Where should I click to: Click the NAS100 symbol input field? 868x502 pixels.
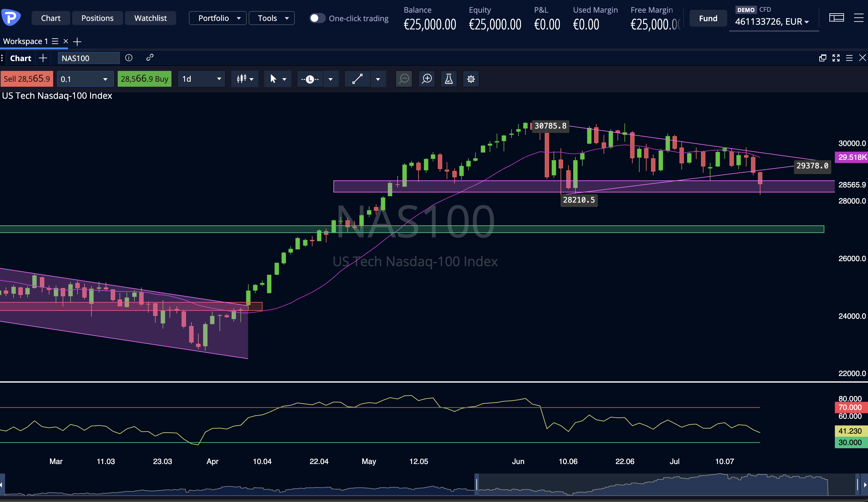[x=89, y=58]
